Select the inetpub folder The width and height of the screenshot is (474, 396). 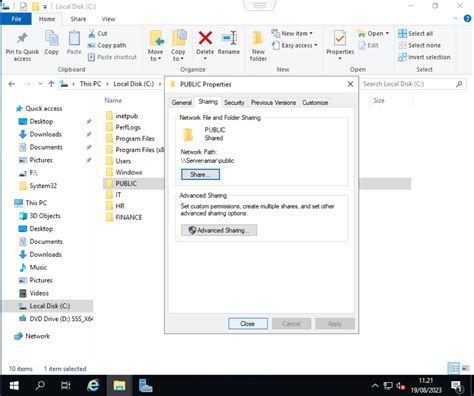(x=127, y=116)
